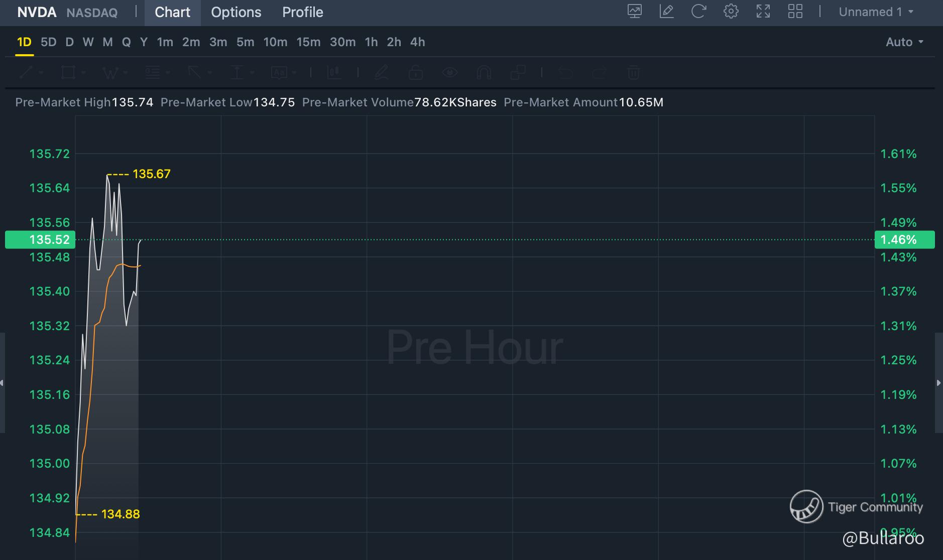Select the price range measure tool
The image size is (943, 560).
tap(237, 73)
